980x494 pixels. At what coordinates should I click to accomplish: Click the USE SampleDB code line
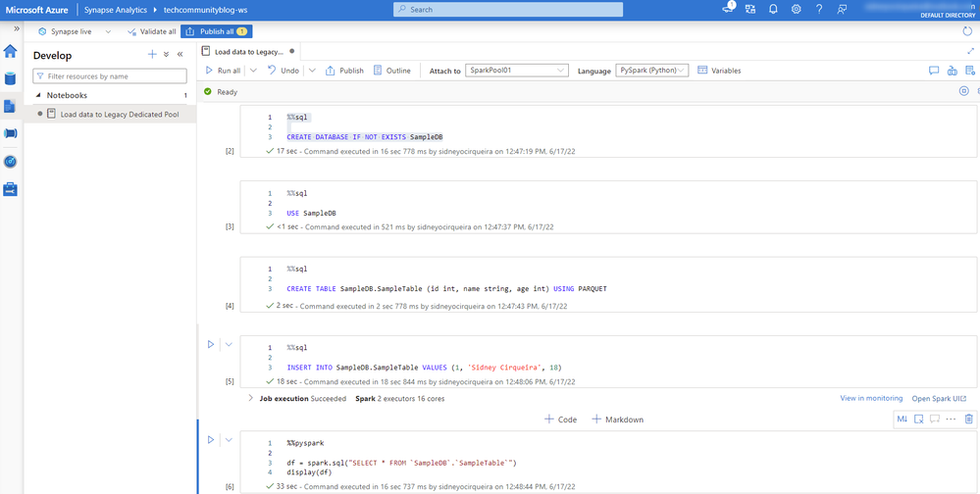(x=311, y=213)
